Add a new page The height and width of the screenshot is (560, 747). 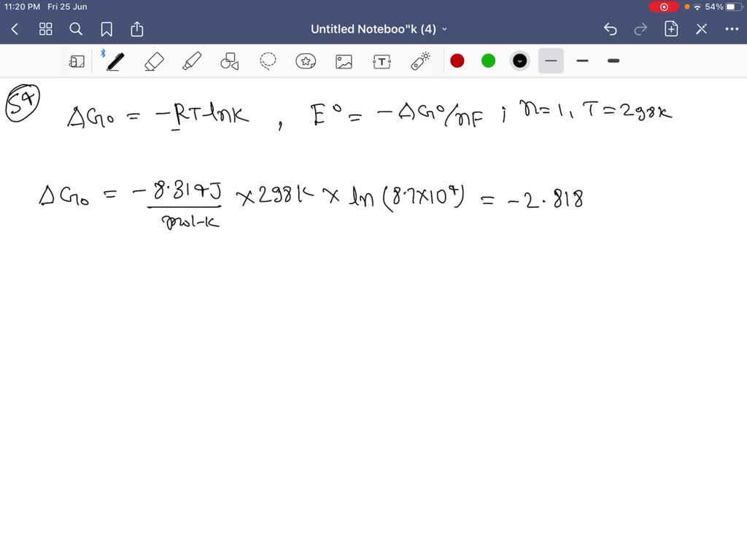click(670, 29)
